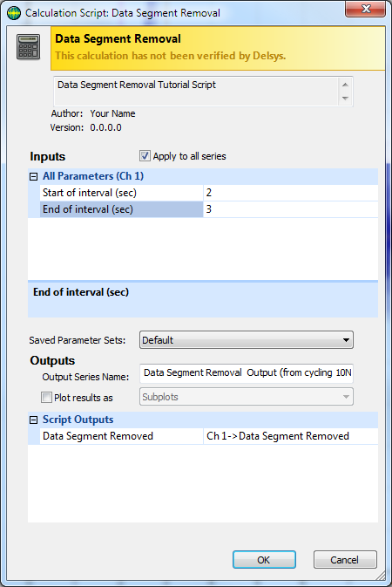Click the Start of interval value field
392x587 pixels.
[x=291, y=193]
